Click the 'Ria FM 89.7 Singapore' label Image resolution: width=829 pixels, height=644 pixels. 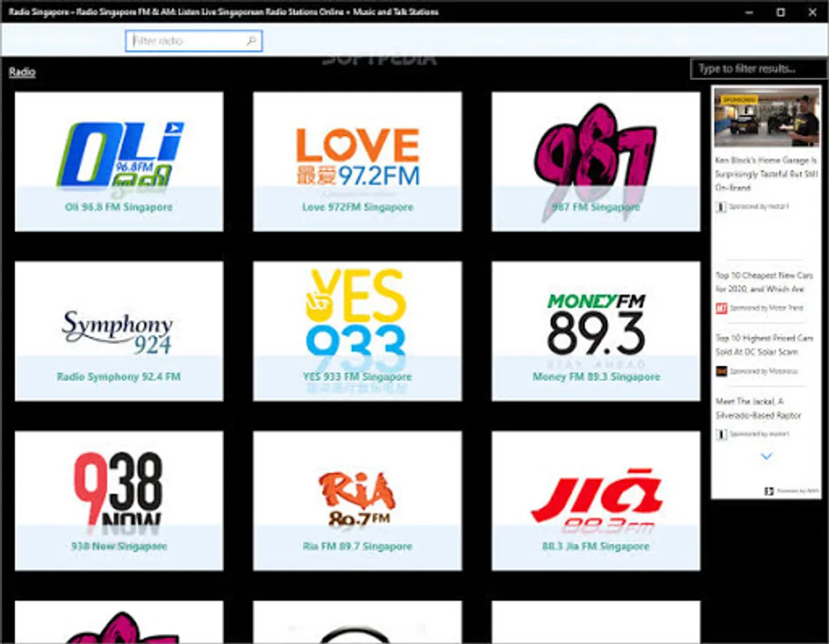click(x=357, y=546)
